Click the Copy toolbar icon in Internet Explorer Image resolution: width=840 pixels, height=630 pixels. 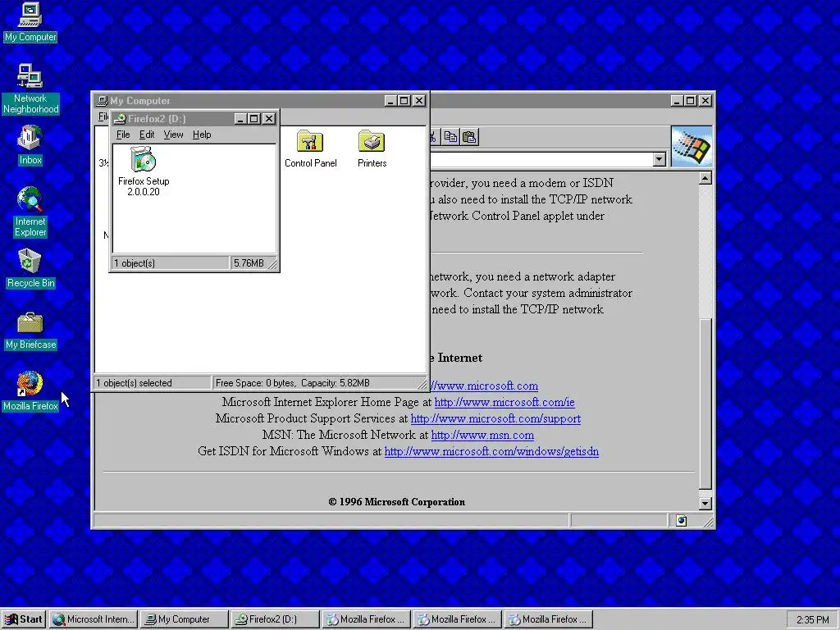tap(451, 138)
